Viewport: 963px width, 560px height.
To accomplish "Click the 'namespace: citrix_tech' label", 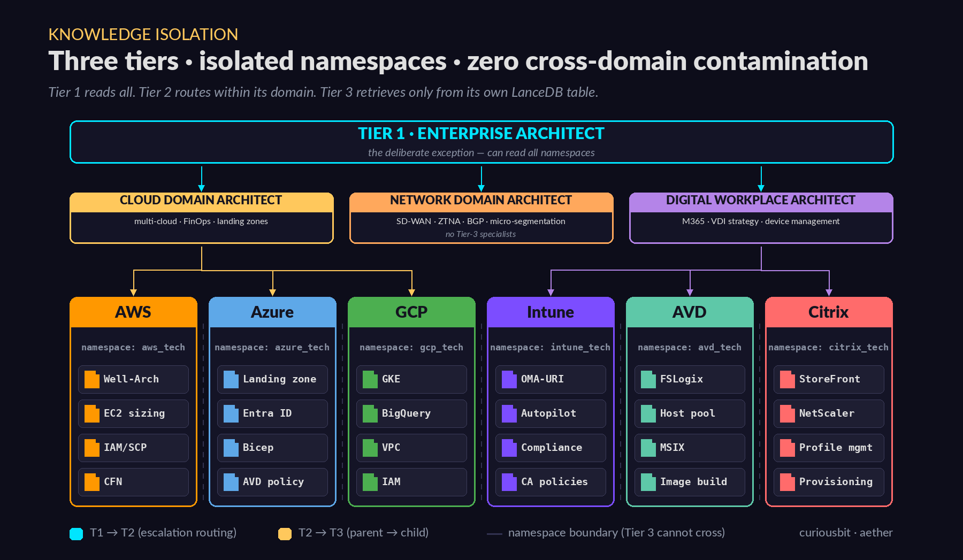I will (x=829, y=347).
